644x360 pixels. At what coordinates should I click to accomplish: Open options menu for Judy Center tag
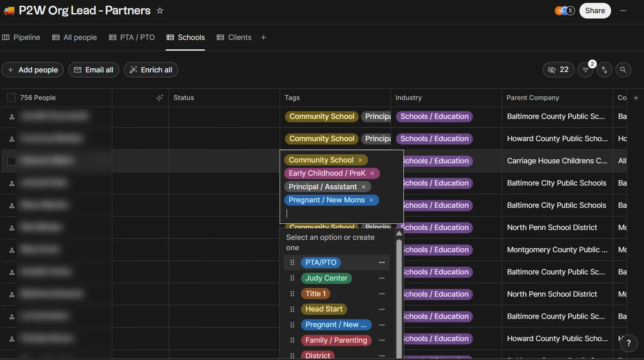click(x=382, y=278)
